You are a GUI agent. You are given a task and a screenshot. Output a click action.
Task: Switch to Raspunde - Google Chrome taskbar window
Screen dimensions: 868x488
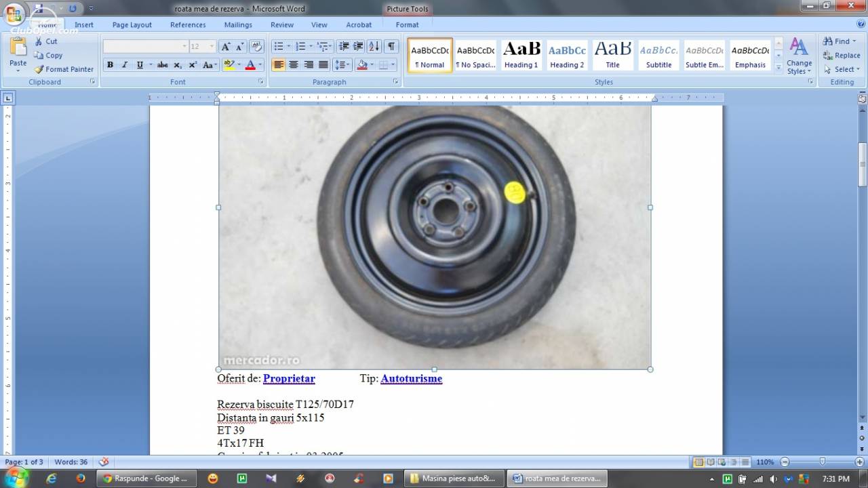[x=147, y=479]
